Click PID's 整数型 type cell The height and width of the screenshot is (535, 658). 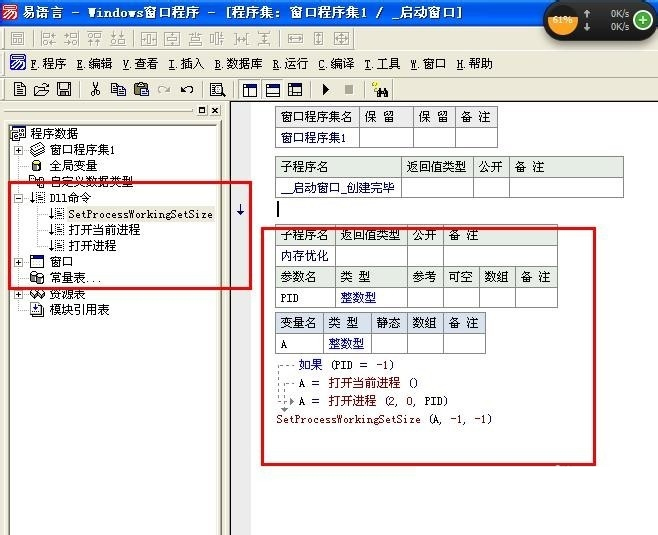pos(371,298)
